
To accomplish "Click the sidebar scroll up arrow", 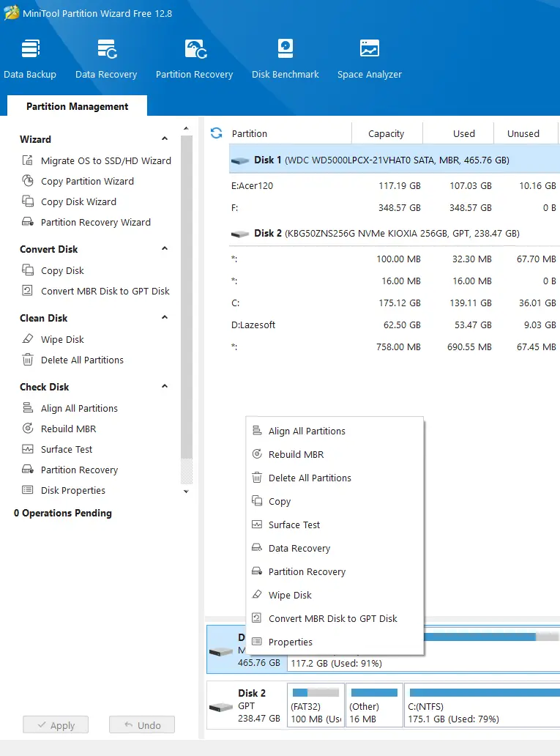I will [x=186, y=129].
